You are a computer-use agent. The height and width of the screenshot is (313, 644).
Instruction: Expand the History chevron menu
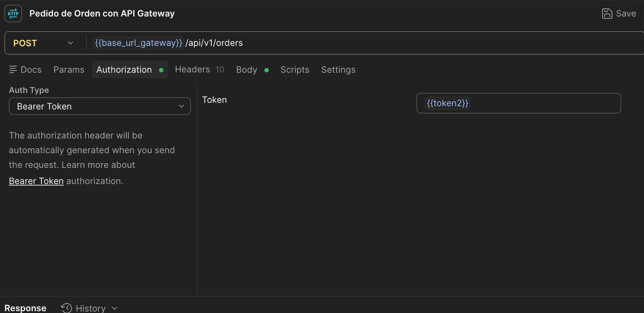115,308
